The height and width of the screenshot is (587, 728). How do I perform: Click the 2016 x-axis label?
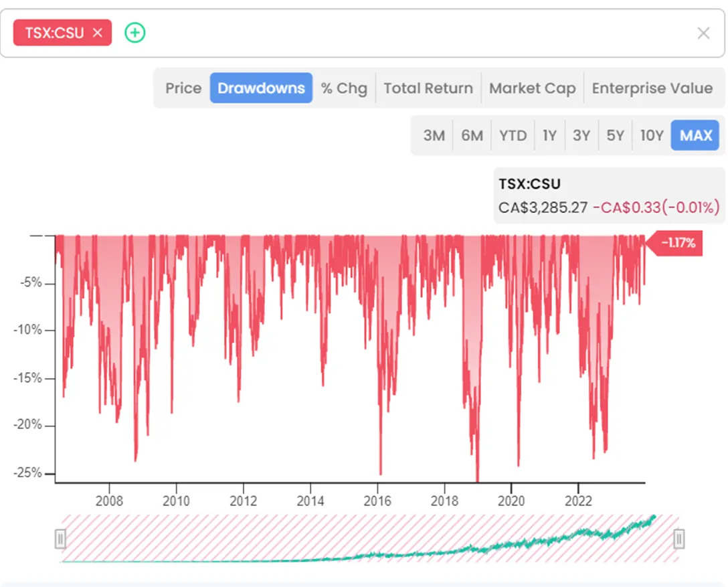[x=377, y=501]
